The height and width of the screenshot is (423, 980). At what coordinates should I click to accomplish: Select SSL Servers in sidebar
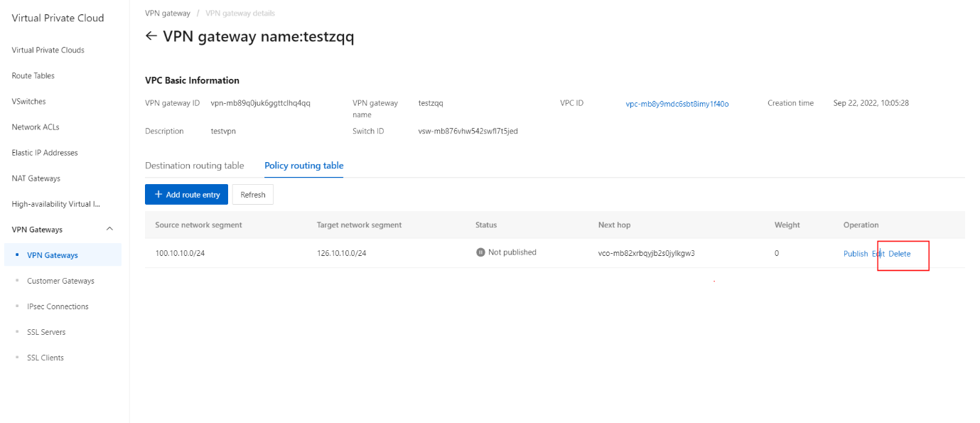pyautogui.click(x=46, y=332)
